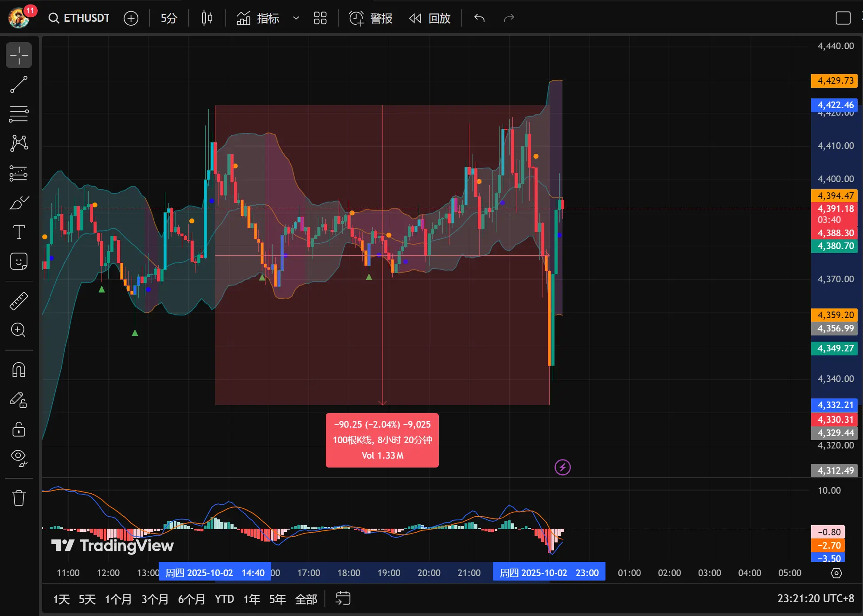The width and height of the screenshot is (863, 616).
Task: Switch range to YTD
Action: point(224,599)
